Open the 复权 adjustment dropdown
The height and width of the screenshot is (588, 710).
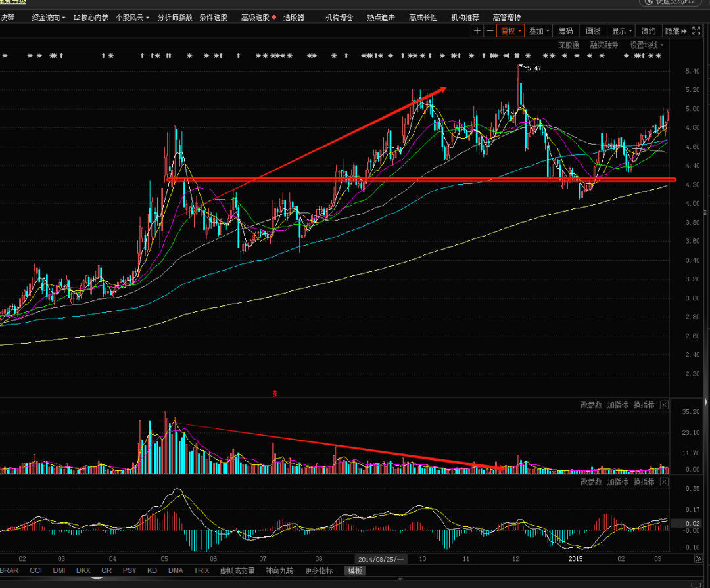(x=510, y=31)
